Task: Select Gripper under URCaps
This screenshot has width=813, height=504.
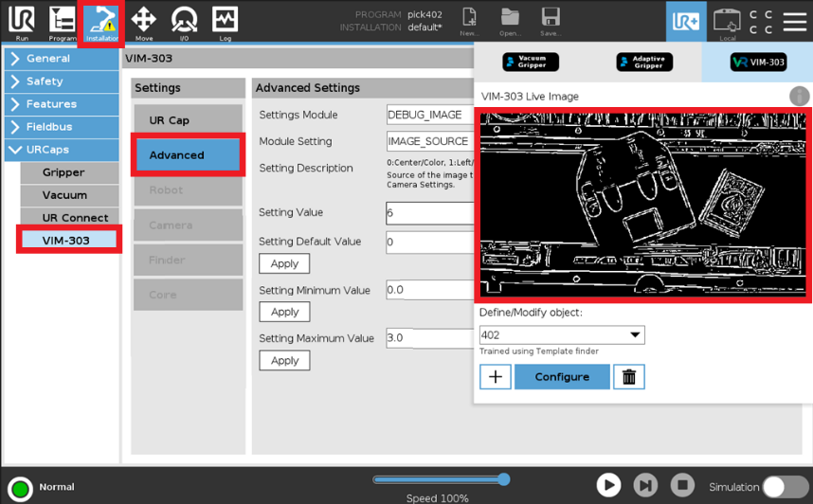Action: tap(69, 172)
